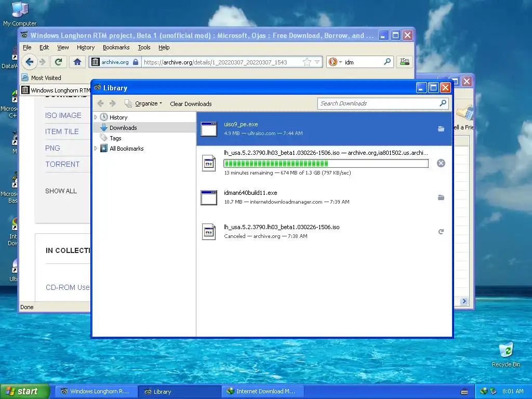The width and height of the screenshot is (532, 399).
Task: Retry the canceled lh_usa ISO download
Action: coord(441,232)
